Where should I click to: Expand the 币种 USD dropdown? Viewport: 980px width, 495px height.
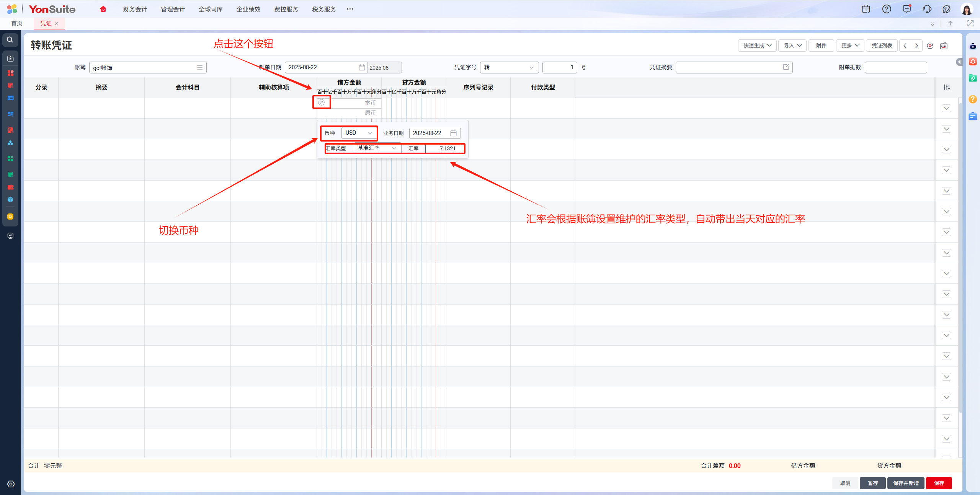359,133
